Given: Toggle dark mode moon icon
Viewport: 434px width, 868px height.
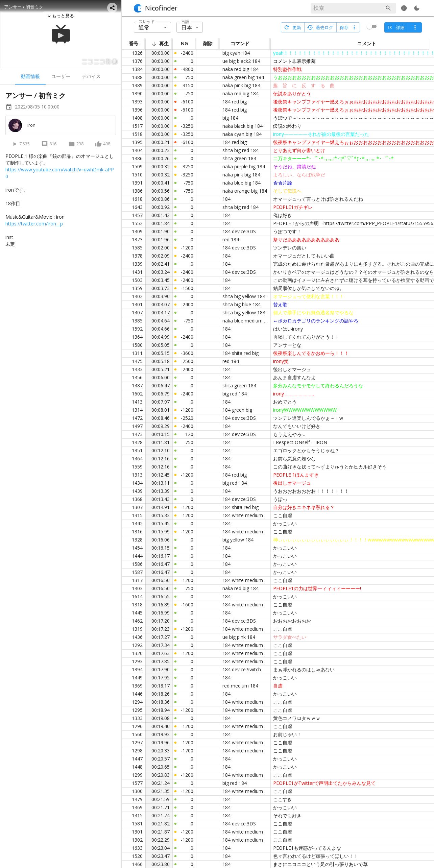Looking at the screenshot, I should coord(417,8).
